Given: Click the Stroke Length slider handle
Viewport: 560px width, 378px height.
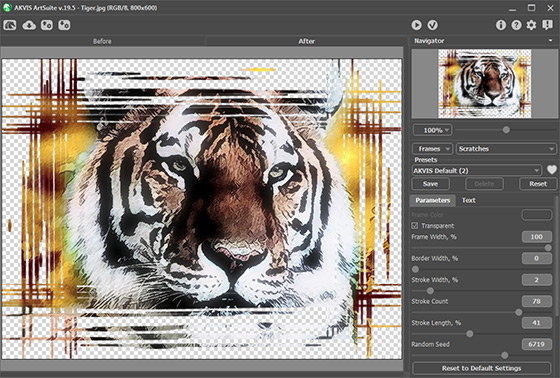Looking at the screenshot, I should [x=470, y=334].
